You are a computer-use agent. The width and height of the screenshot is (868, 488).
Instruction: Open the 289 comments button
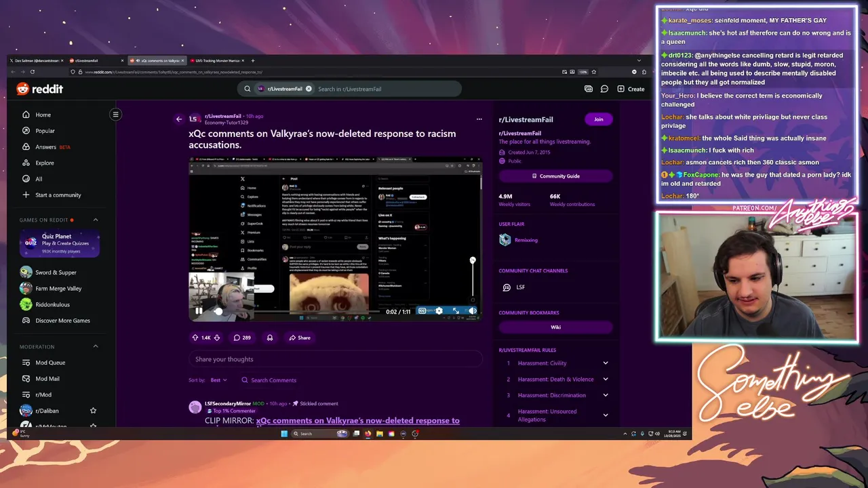pos(242,338)
